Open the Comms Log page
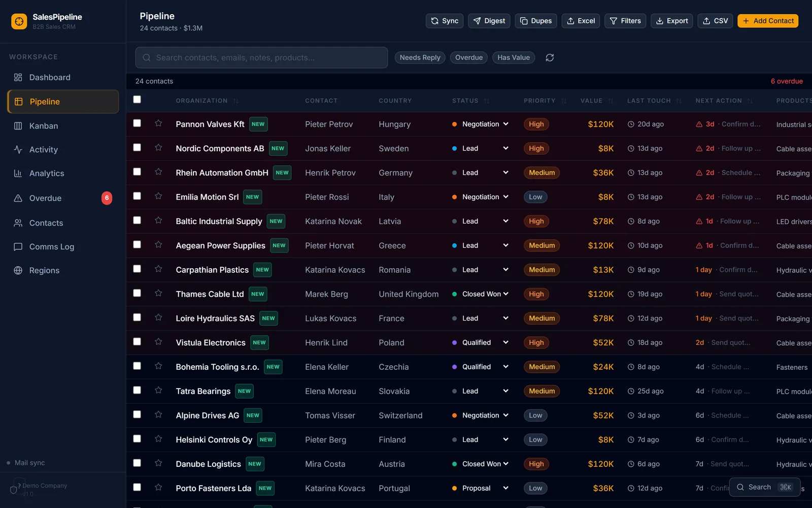 pos(63,247)
